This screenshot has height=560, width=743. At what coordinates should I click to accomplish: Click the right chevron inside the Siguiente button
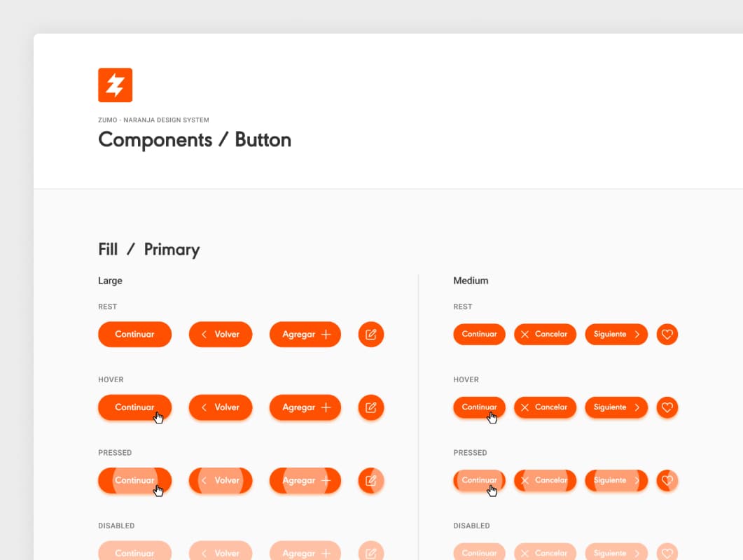(638, 334)
